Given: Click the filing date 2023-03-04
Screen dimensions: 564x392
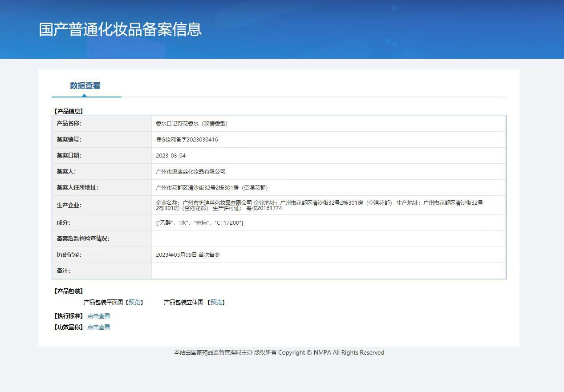Looking at the screenshot, I should point(170,156).
